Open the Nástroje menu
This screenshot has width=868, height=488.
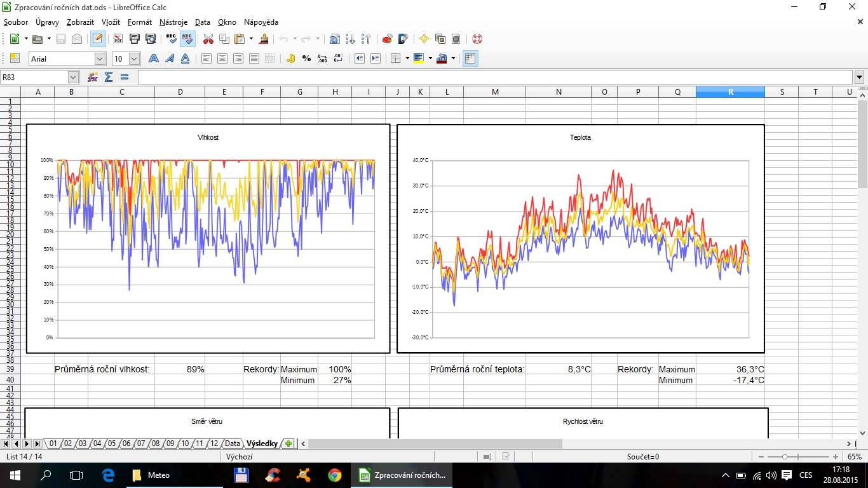(x=173, y=22)
